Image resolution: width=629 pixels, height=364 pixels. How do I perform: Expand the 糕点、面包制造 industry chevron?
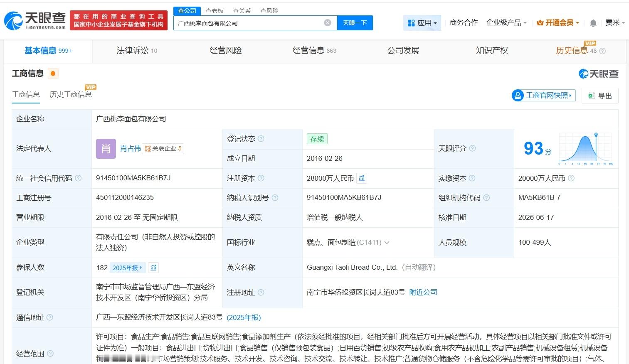pyautogui.click(x=387, y=243)
